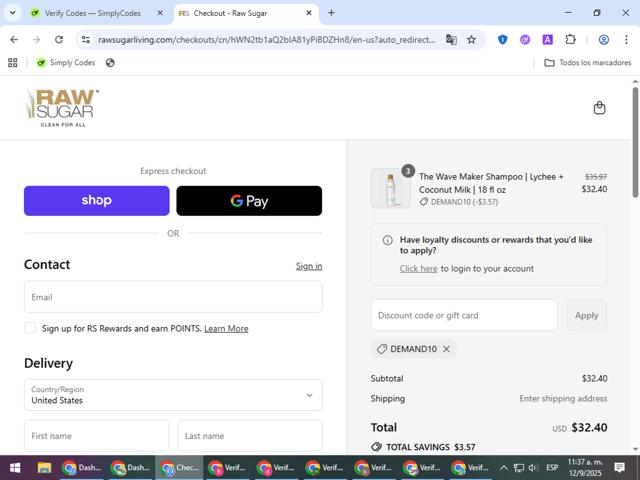
Task: Open new browser tab
Action: [x=331, y=13]
